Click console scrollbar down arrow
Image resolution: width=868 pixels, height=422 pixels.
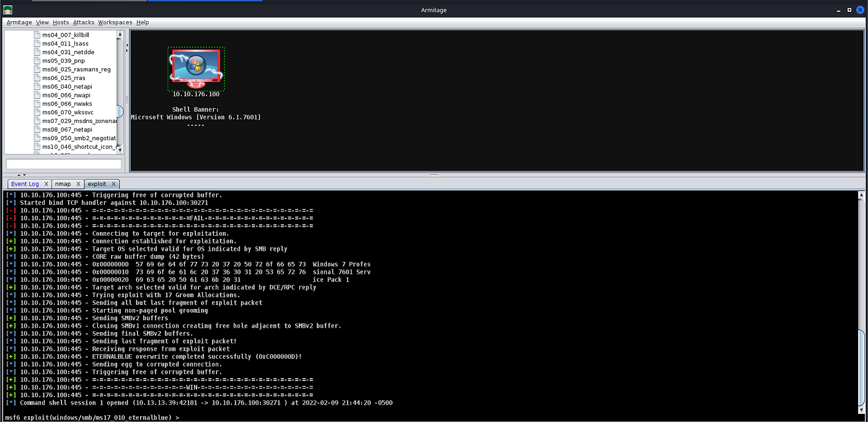click(x=862, y=410)
